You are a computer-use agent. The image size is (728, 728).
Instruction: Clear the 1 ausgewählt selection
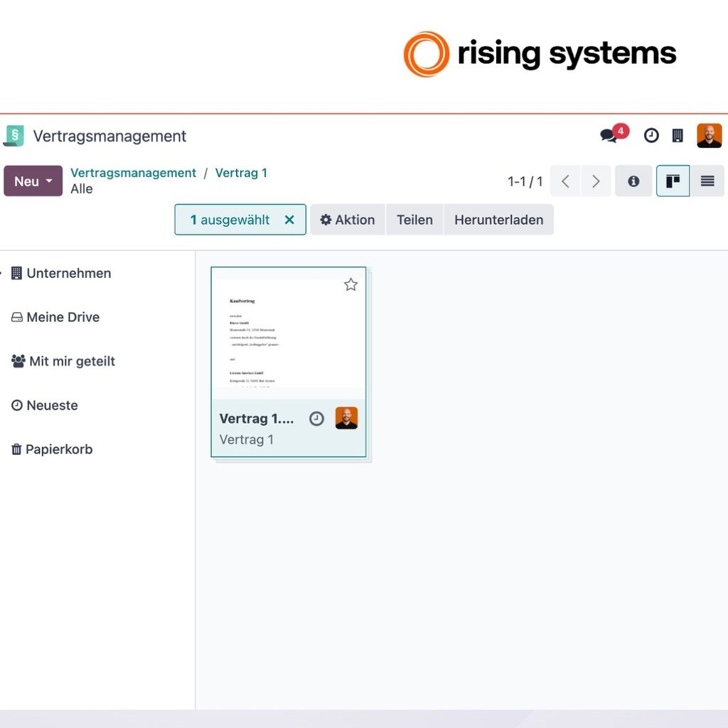coord(289,220)
